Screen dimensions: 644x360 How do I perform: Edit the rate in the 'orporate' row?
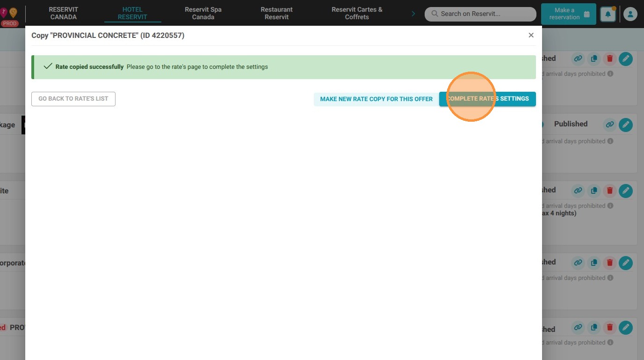(x=626, y=263)
